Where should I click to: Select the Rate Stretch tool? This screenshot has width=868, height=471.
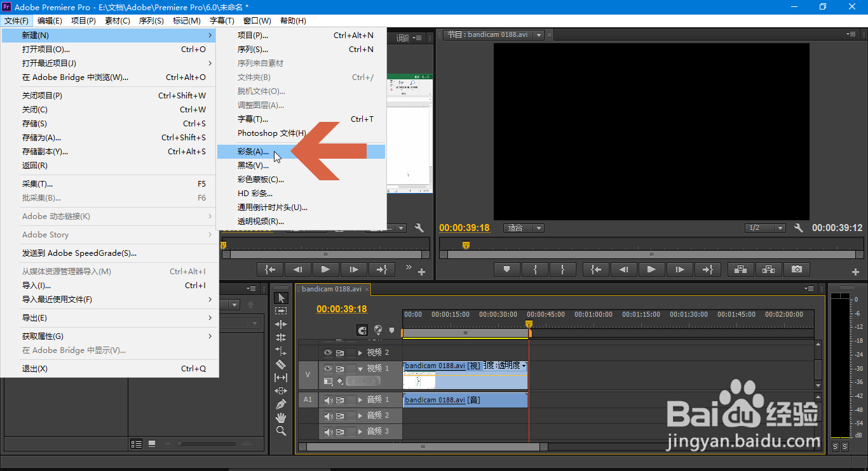point(281,351)
